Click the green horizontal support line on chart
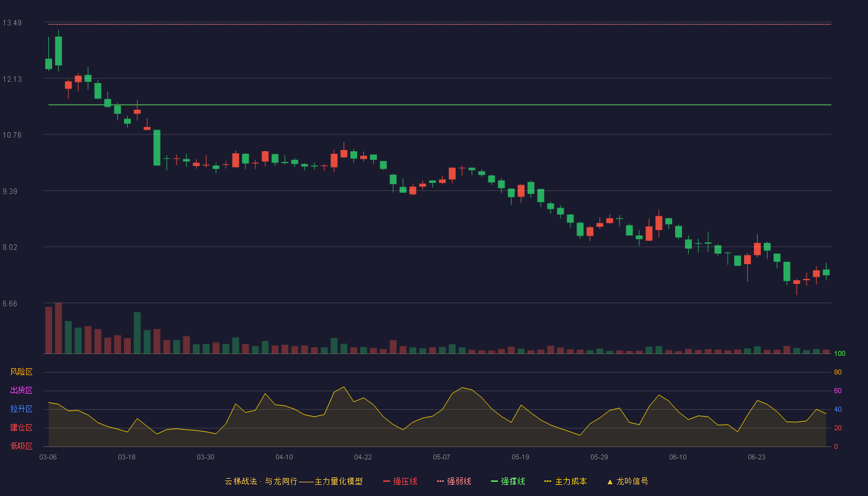The height and width of the screenshot is (496, 868). 440,105
